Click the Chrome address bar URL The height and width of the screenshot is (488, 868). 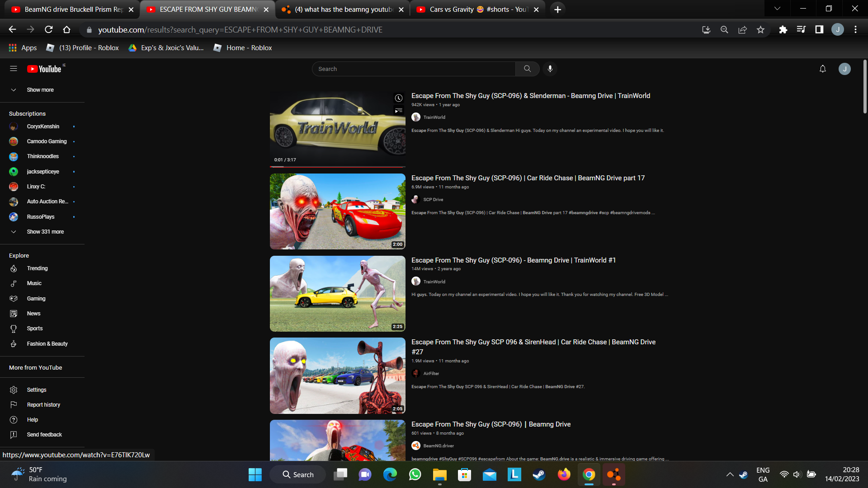pos(240,30)
